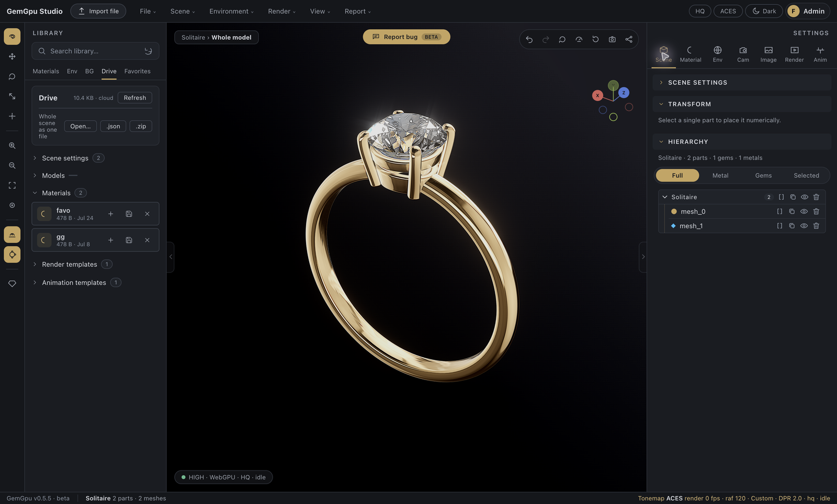
Task: Click the zoom out magnifier icon
Action: [12, 165]
